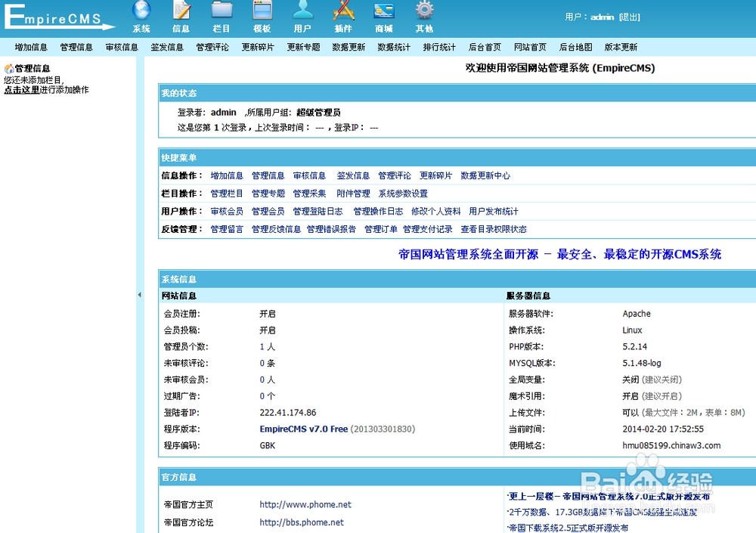Click the EmpireCMS logo
This screenshot has height=533, width=756.
59,17
